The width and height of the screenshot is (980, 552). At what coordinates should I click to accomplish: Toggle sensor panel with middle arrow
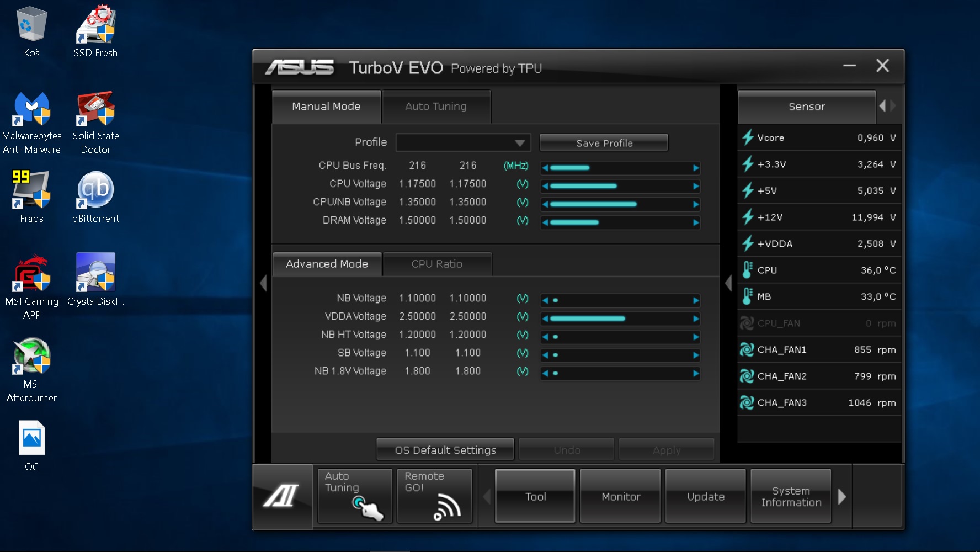pyautogui.click(x=728, y=283)
